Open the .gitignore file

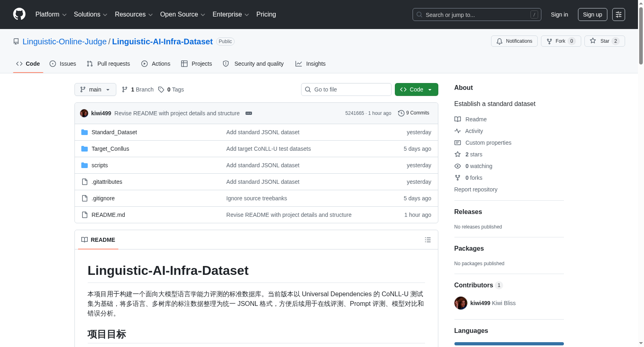(x=103, y=198)
